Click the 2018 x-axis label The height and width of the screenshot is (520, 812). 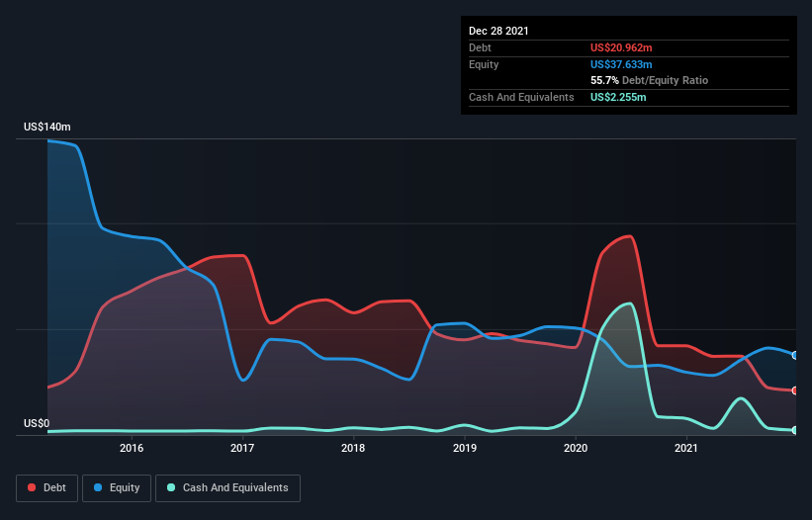click(353, 448)
